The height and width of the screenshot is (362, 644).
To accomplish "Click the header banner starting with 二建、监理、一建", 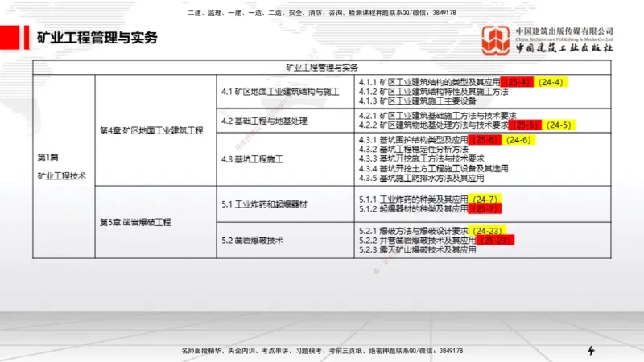I will pyautogui.click(x=322, y=13).
